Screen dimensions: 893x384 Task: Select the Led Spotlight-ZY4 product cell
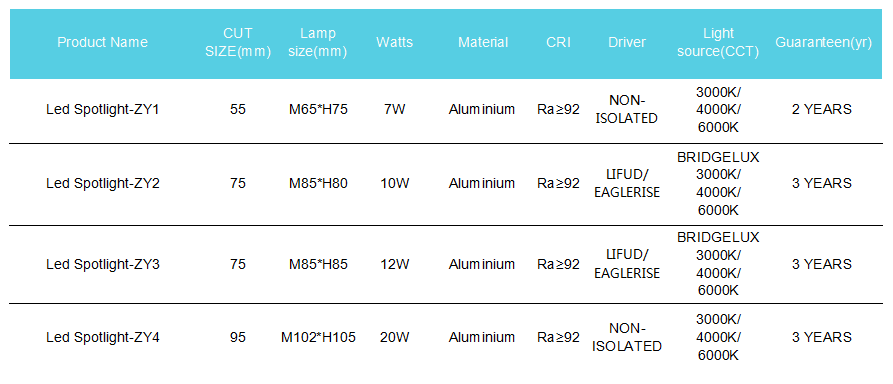tap(103, 337)
